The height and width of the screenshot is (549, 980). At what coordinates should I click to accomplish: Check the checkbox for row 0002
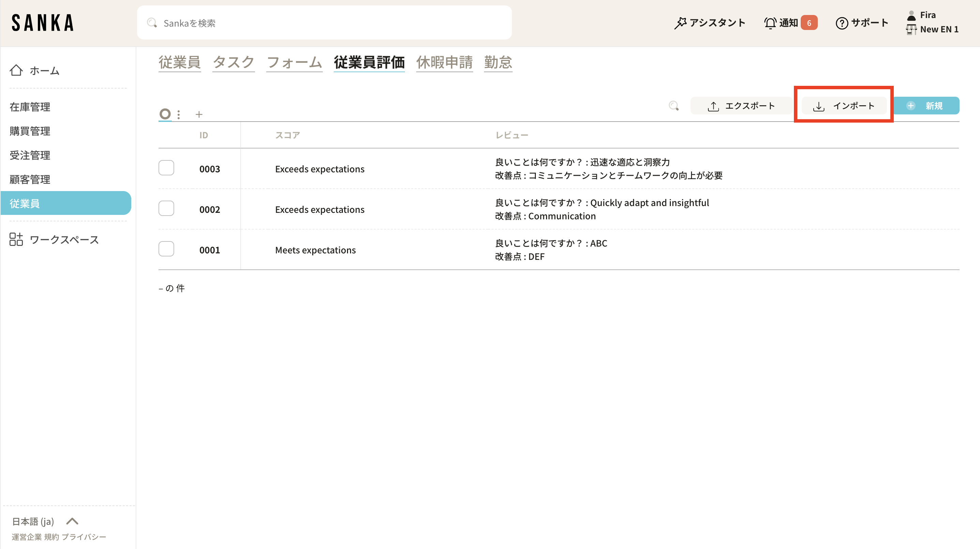(x=166, y=208)
